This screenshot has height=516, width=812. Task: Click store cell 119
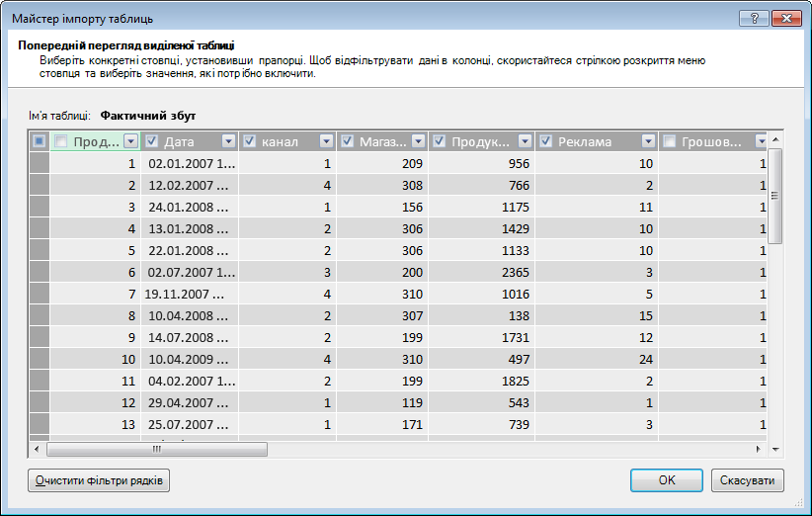382,402
